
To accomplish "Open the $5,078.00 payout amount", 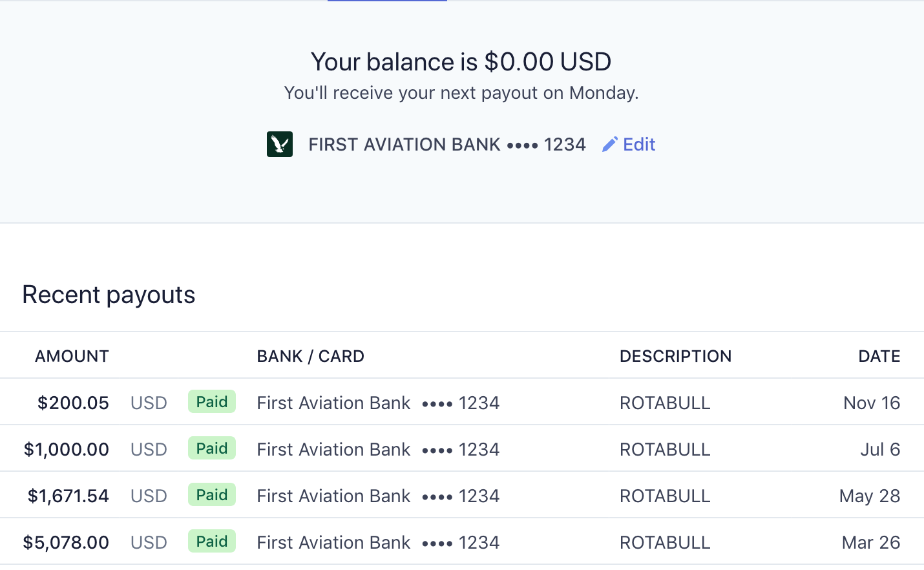I will tap(66, 542).
